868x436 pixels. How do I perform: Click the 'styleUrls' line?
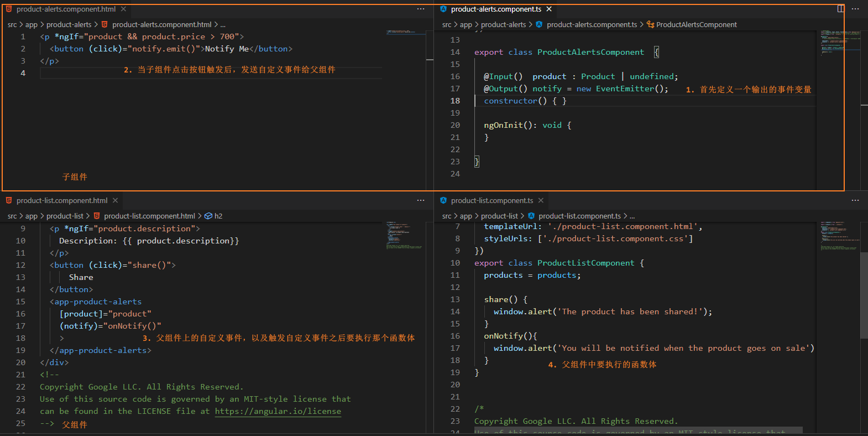(588, 238)
